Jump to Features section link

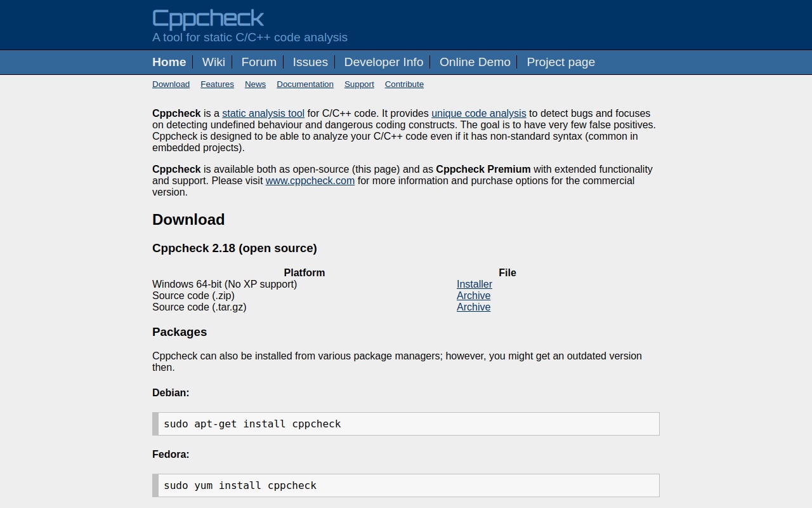pos(217,84)
